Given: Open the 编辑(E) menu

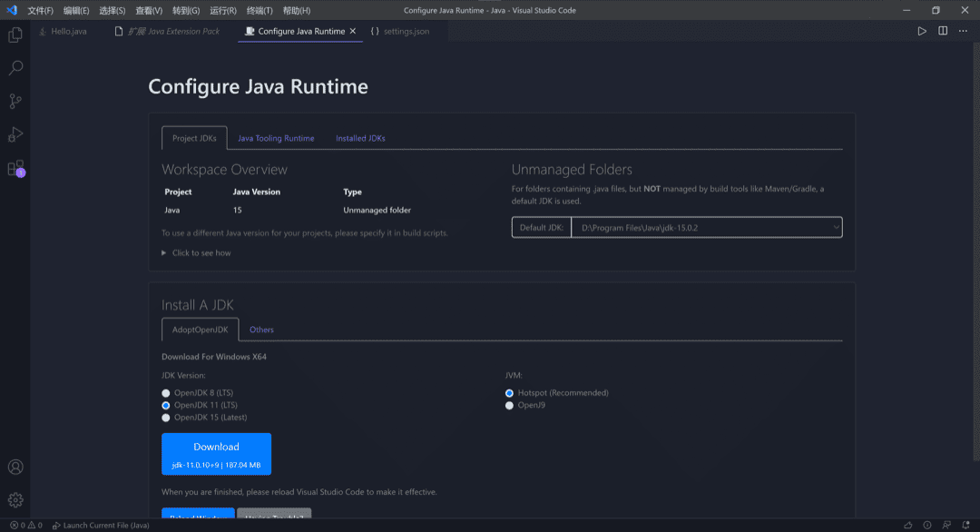Looking at the screenshot, I should pos(76,11).
